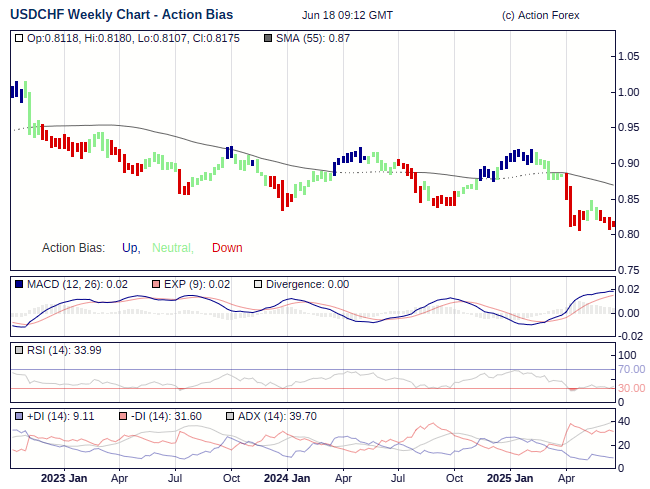Click the '2024 Jan' date axis label
Viewport: 650px width, 489px height.
point(285,478)
